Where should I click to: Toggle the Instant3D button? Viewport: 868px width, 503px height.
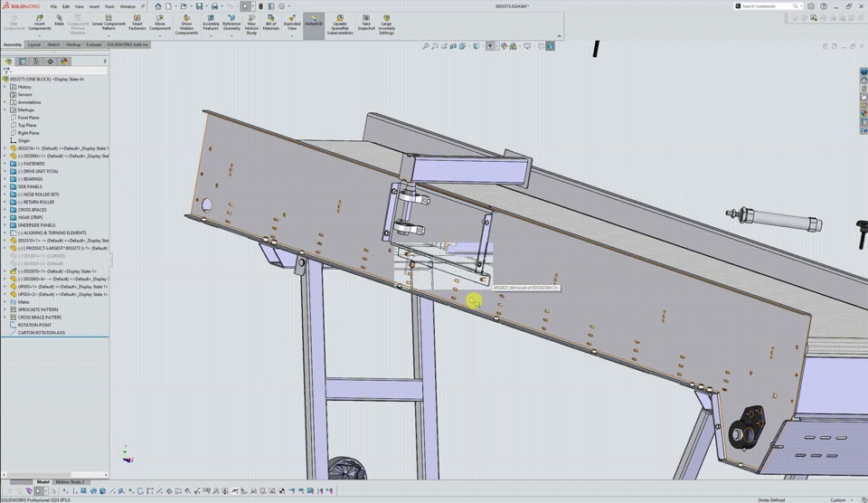[314, 22]
